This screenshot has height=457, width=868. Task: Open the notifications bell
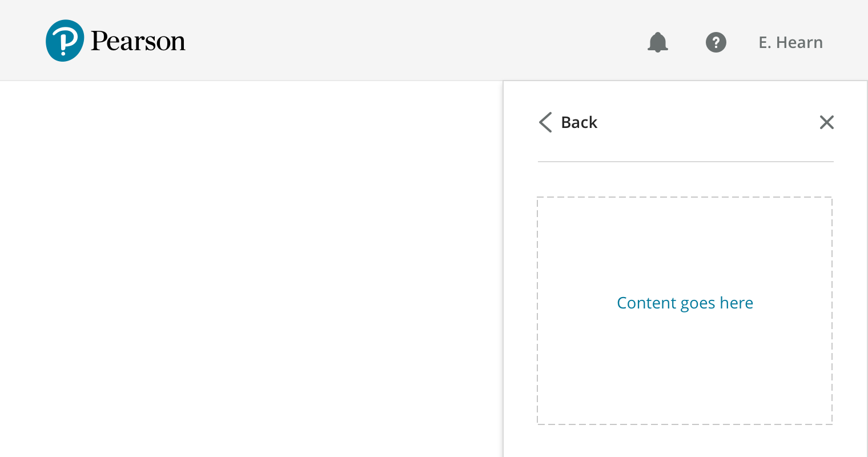(658, 42)
